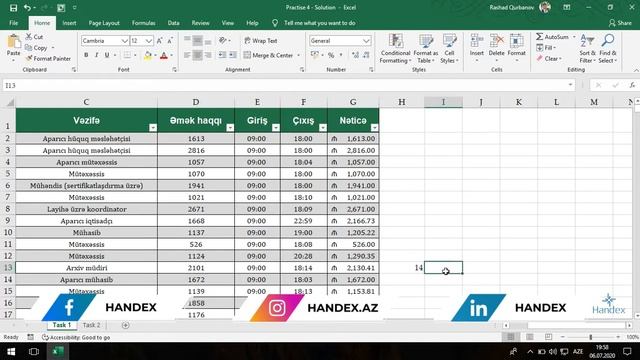Toggle Center horizontal alignment
Viewport: 640px width, 360px height.
[197, 55]
